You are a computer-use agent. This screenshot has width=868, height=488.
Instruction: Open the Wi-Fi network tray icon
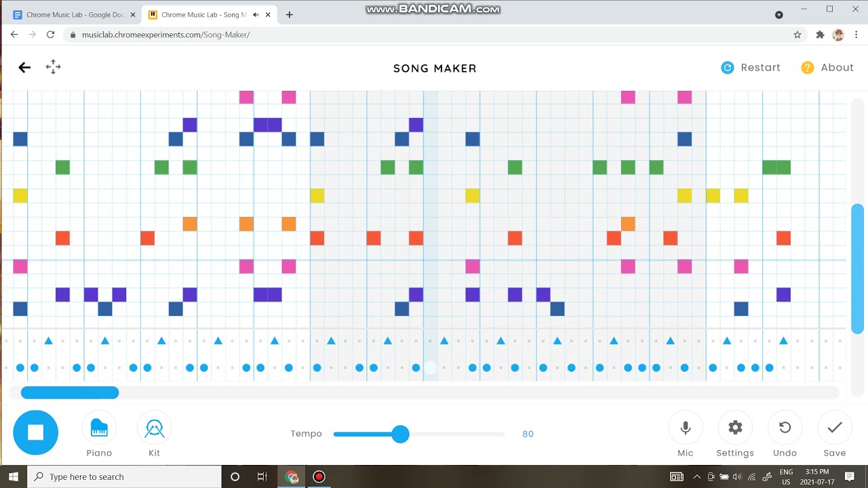[752, 476]
